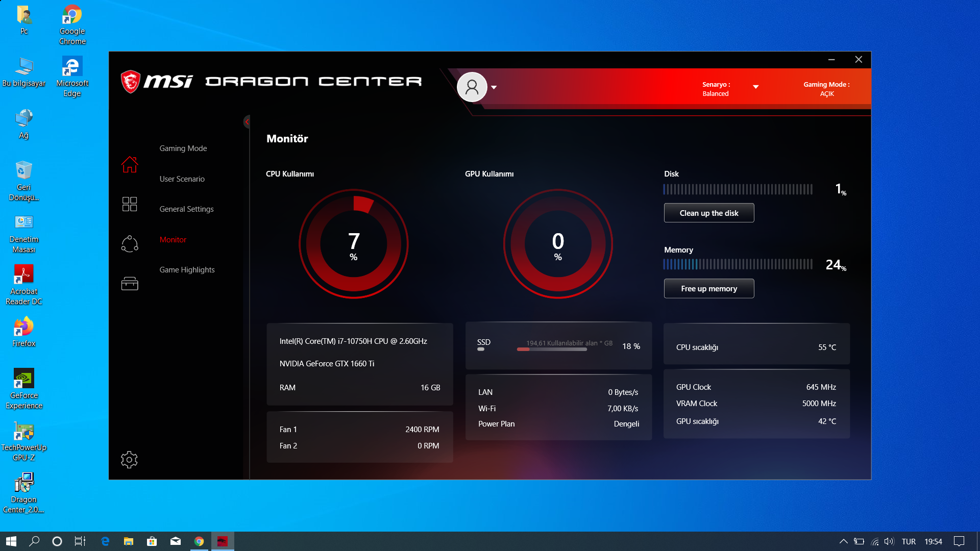
Task: Click the user profile avatar icon
Action: pyautogui.click(x=472, y=87)
